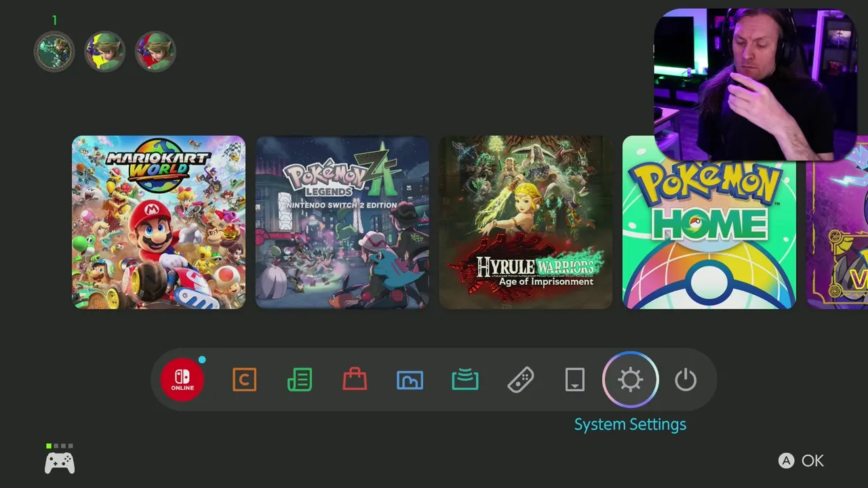The height and width of the screenshot is (488, 868).
Task: Open GameChat orange C icon
Action: [244, 380]
